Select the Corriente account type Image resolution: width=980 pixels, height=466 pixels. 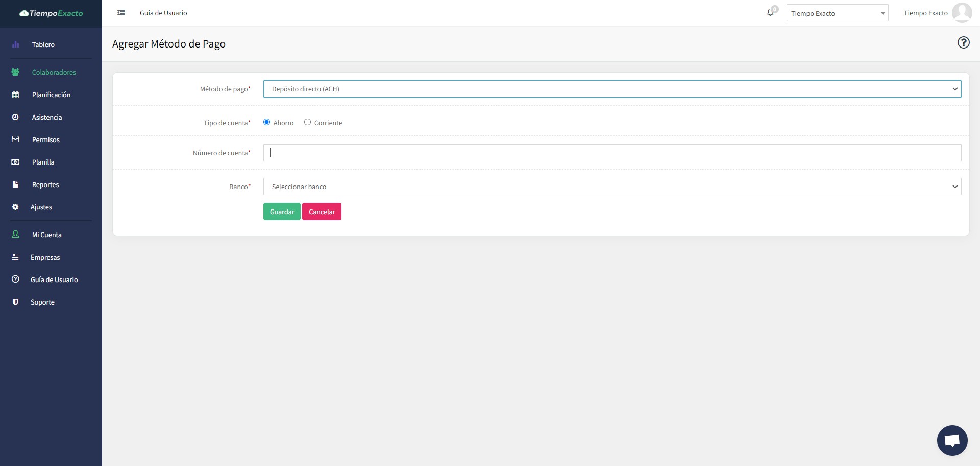click(x=307, y=122)
